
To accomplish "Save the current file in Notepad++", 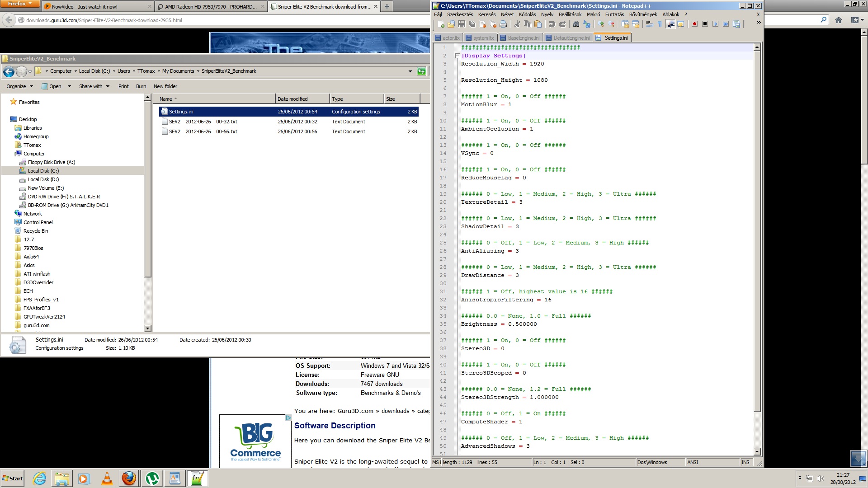I will (462, 24).
